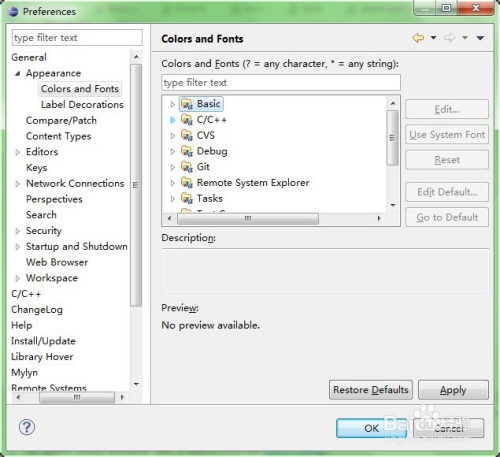This screenshot has height=457, width=500.
Task: Select ChangeLog preference page
Action: point(37,310)
